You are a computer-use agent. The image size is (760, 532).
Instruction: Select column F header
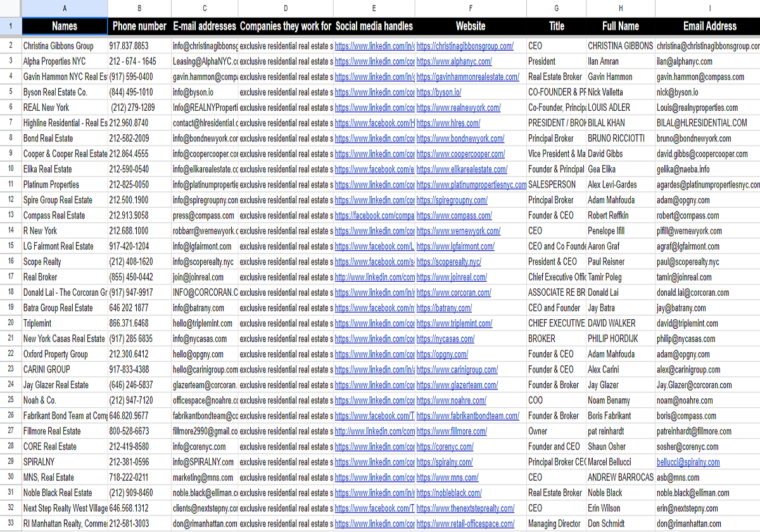tap(471, 8)
